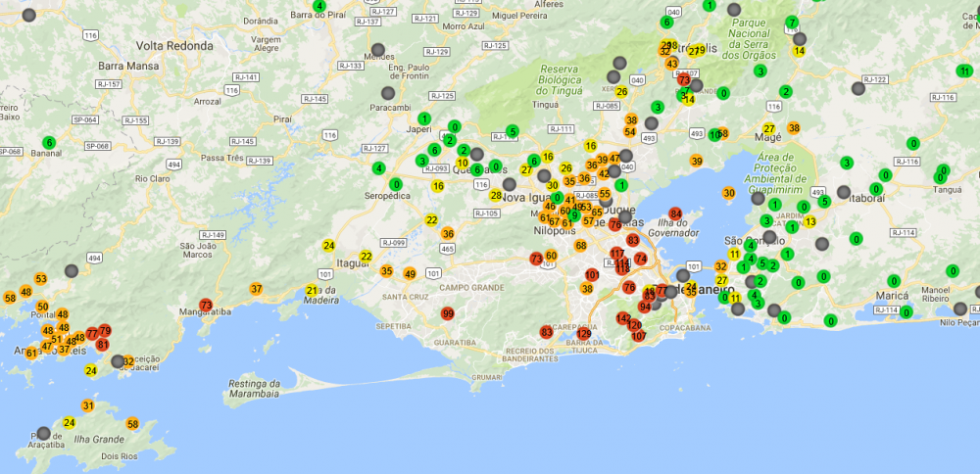980x474 pixels.
Task: Select the yellow 13 marker near Itaboraí
Action: point(810,221)
